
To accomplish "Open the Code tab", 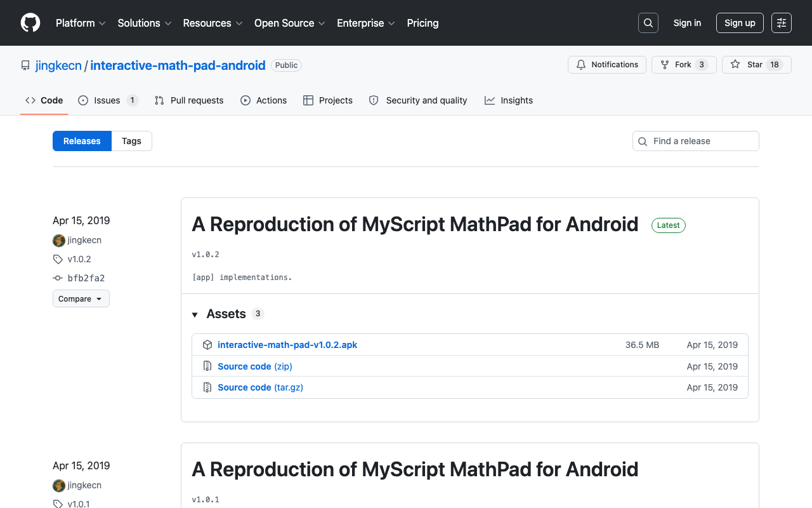I will [x=44, y=100].
